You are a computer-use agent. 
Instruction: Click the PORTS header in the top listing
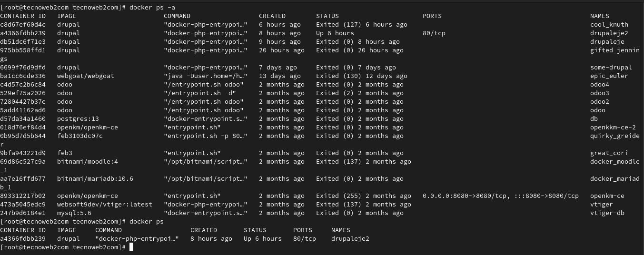coord(432,16)
